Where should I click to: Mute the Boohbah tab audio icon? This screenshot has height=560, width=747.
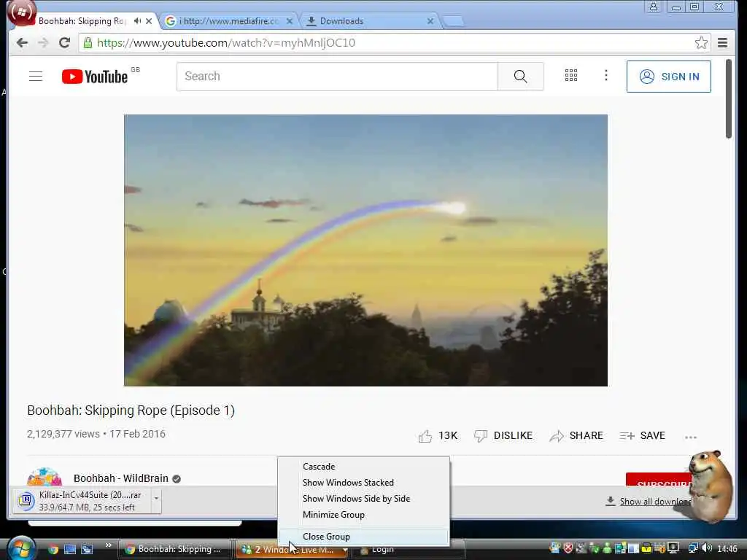tap(137, 21)
